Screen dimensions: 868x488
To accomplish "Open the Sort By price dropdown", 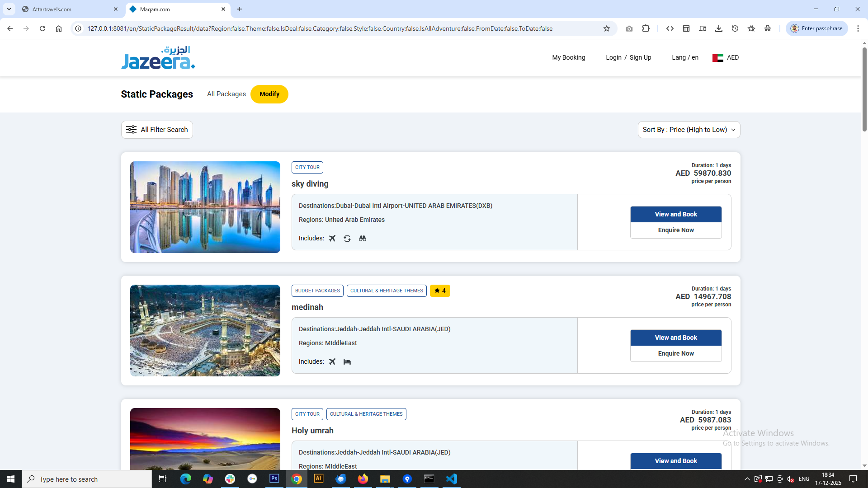I will (689, 130).
